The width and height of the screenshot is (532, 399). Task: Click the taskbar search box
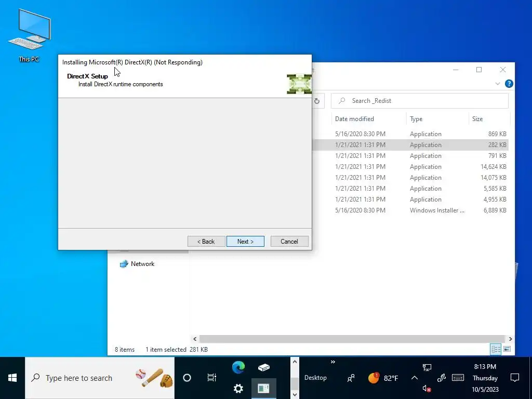pyautogui.click(x=100, y=378)
